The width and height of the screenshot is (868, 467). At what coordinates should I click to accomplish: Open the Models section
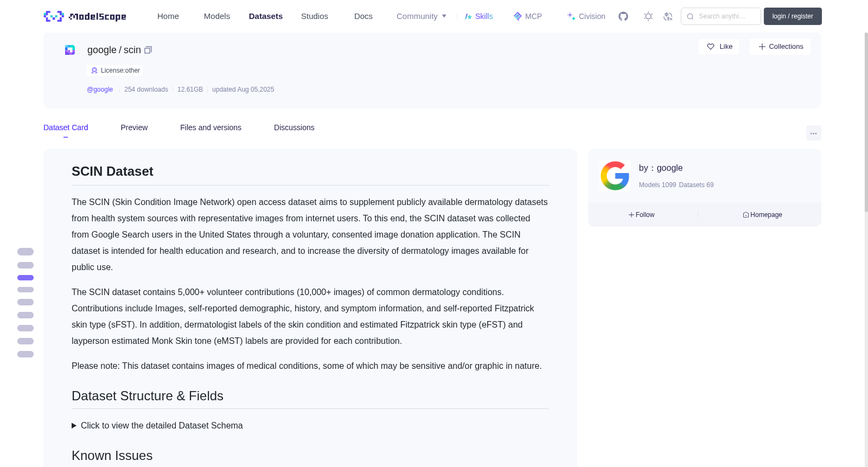pos(217,16)
